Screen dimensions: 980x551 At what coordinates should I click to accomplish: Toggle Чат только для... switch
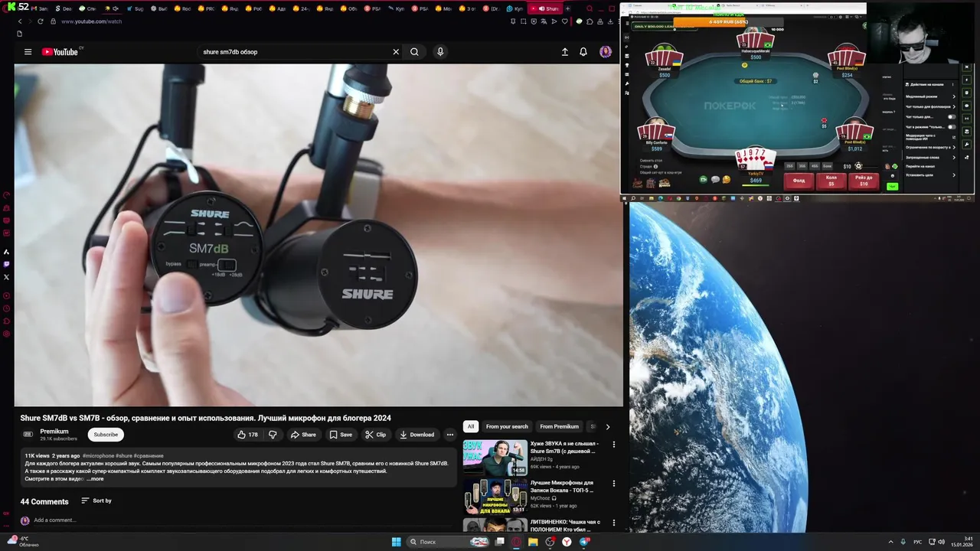point(952,117)
